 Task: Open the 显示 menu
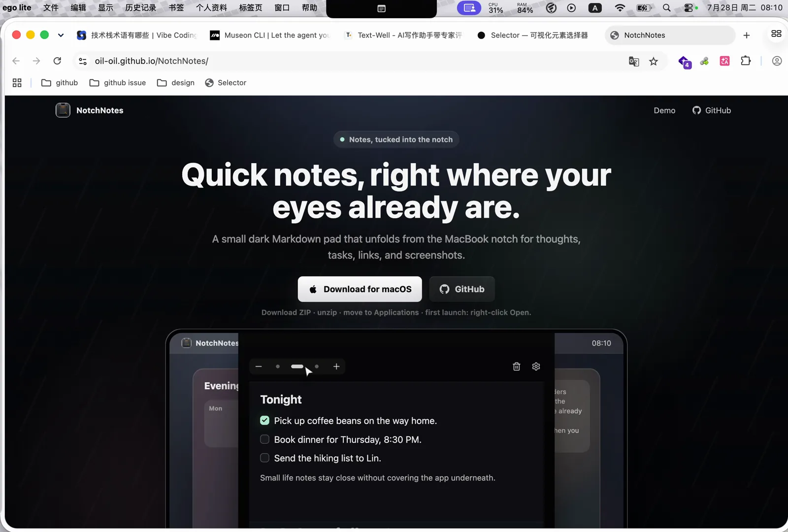coord(105,8)
